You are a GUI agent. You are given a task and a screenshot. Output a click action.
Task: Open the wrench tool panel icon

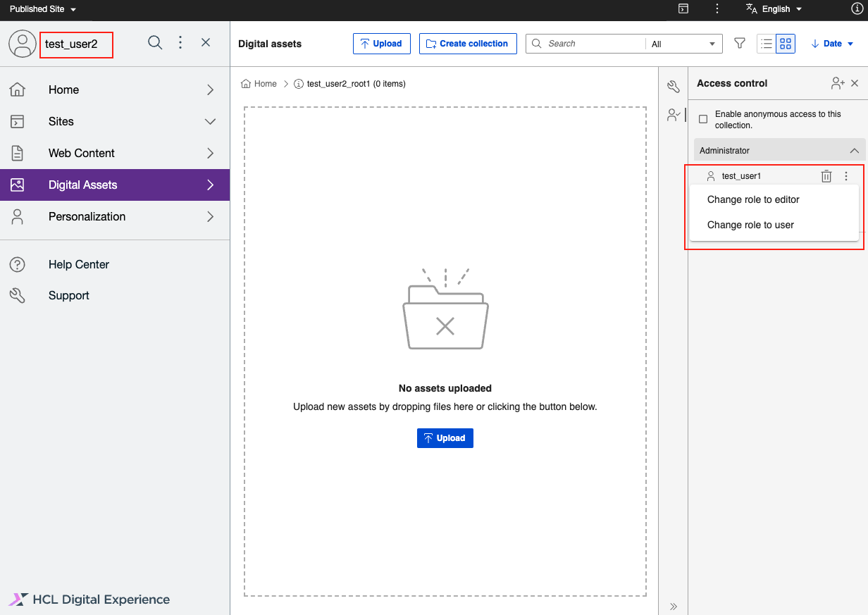point(673,85)
